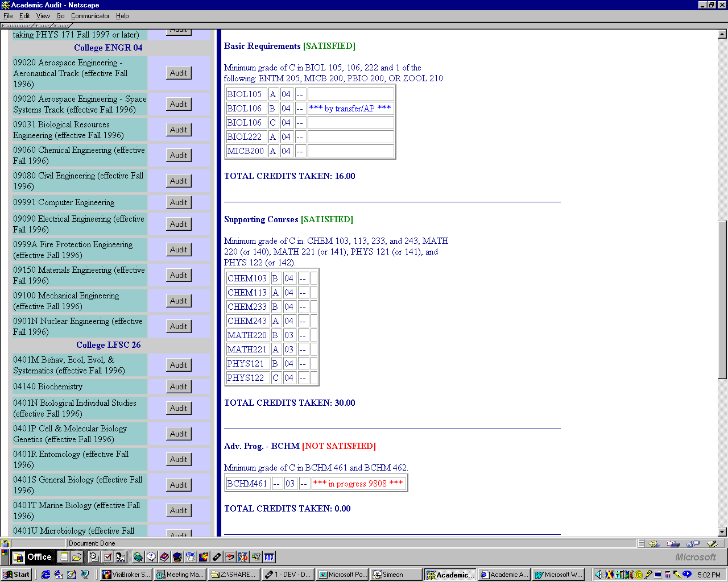The image size is (728, 582).
Task: Open the View menu
Action: coord(43,16)
